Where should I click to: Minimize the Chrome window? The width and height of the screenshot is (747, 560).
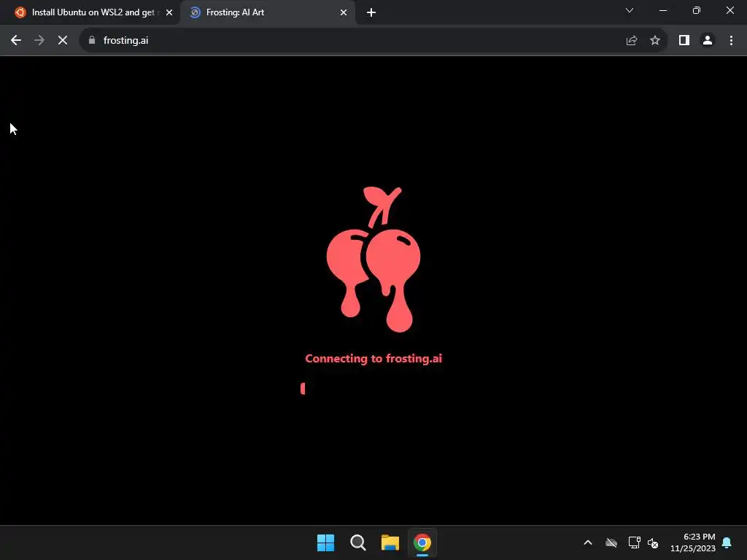662,10
